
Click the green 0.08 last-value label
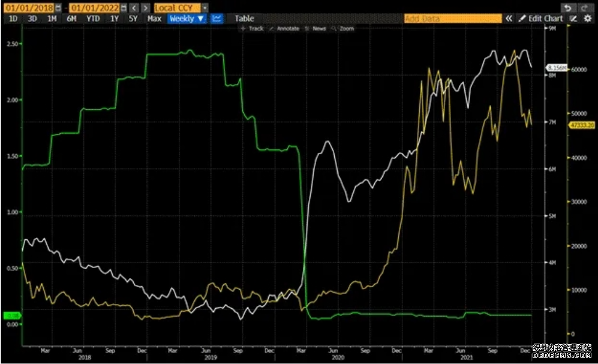click(x=13, y=315)
